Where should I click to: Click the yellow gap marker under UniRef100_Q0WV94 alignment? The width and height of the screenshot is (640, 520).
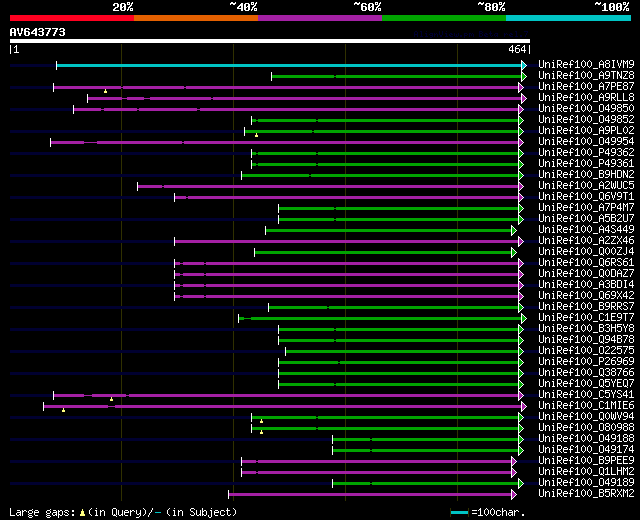pos(261,421)
